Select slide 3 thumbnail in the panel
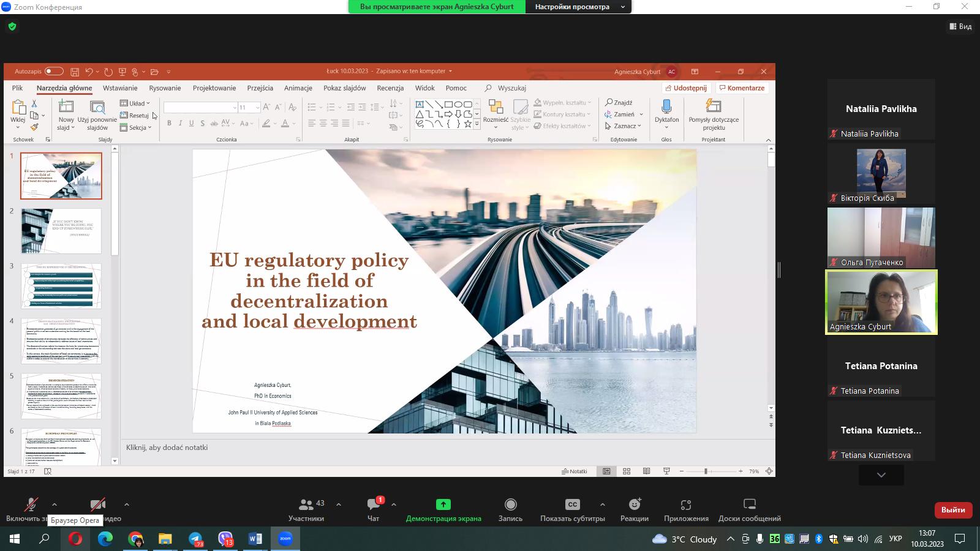The width and height of the screenshot is (980, 551). click(61, 287)
